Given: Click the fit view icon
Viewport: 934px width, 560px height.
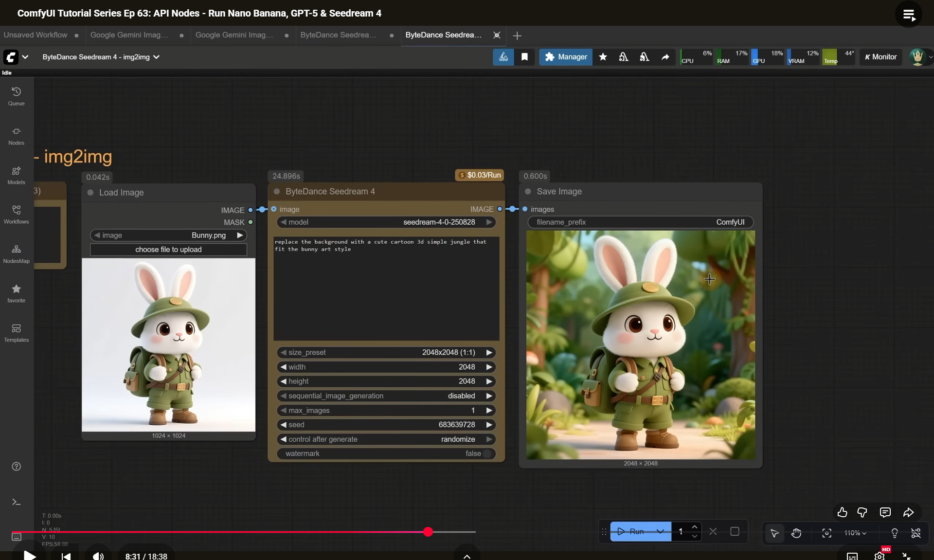Looking at the screenshot, I should tap(826, 533).
